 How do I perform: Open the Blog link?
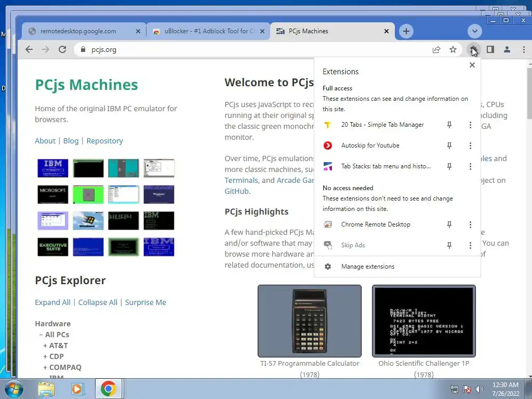[71, 141]
